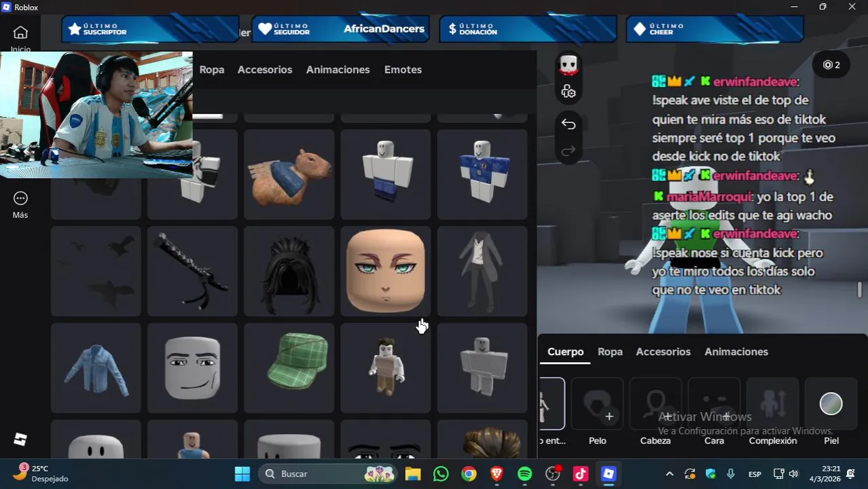Switch to Animaciones tab in avatar editor
The image size is (868, 489).
736,352
